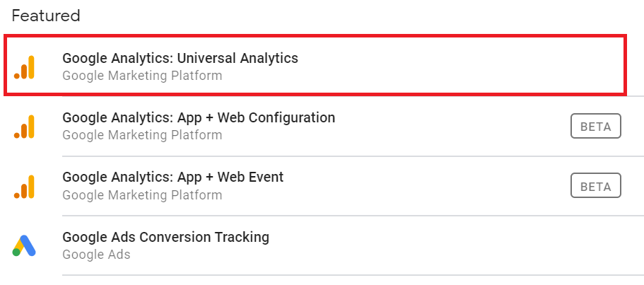Choose Google Analytics: App + Web Event title

coord(173,178)
